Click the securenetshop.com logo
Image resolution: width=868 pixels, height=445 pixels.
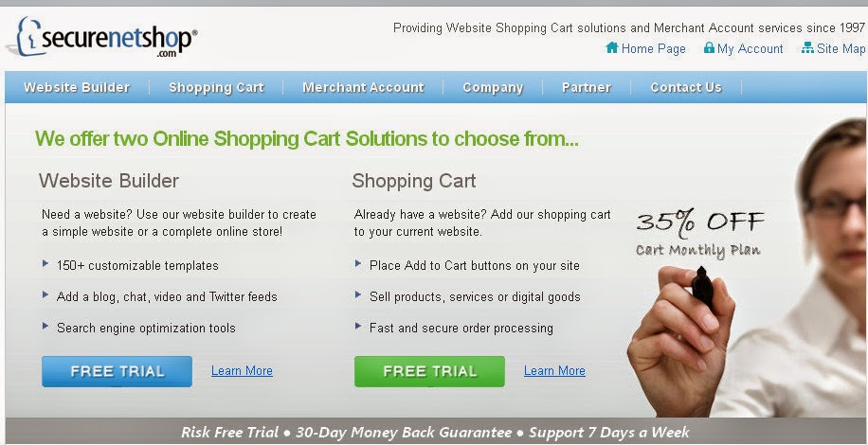pos(101,37)
